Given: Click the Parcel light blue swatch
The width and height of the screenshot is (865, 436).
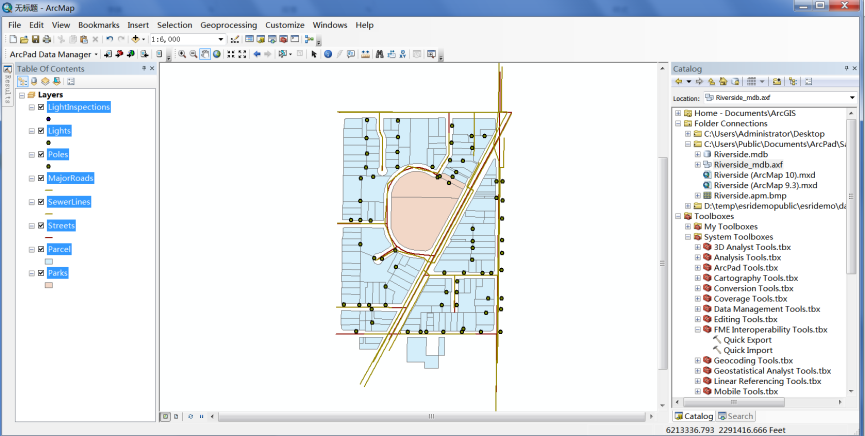Looking at the screenshot, I should click(49, 262).
